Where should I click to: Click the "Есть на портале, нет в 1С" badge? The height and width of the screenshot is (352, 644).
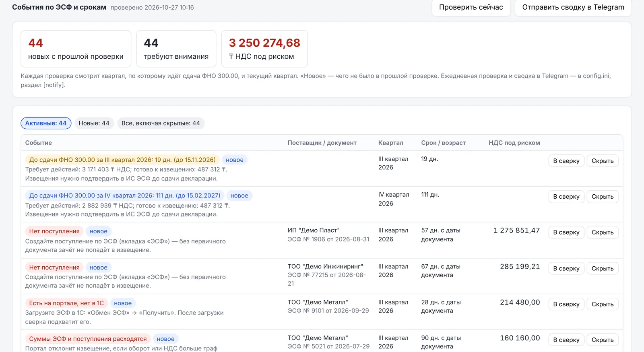[x=66, y=303]
